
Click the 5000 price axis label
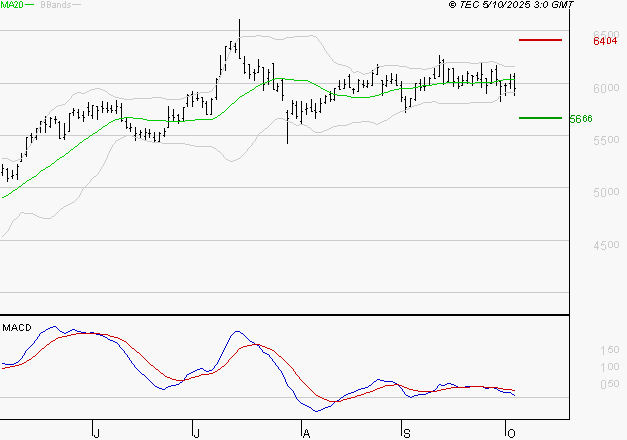[x=606, y=192]
